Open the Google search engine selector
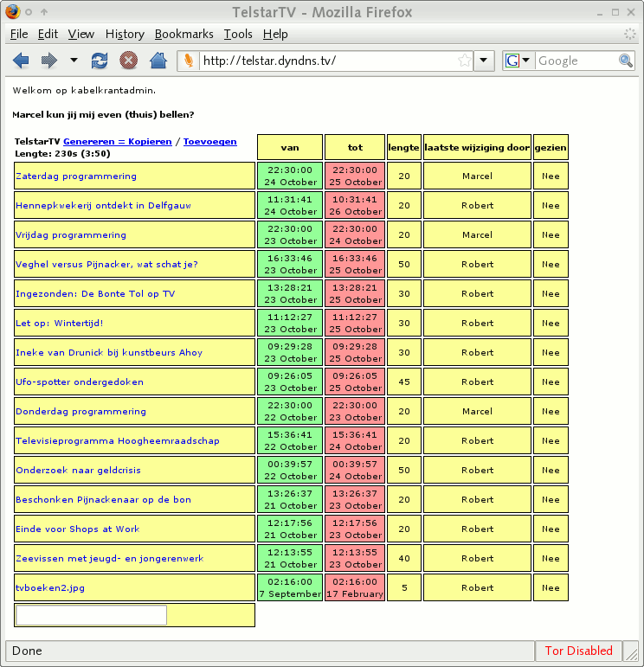This screenshot has height=667, width=644. coord(518,61)
